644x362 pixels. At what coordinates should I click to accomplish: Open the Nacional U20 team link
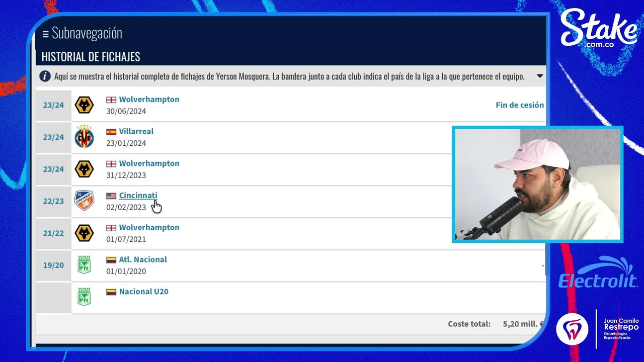144,292
